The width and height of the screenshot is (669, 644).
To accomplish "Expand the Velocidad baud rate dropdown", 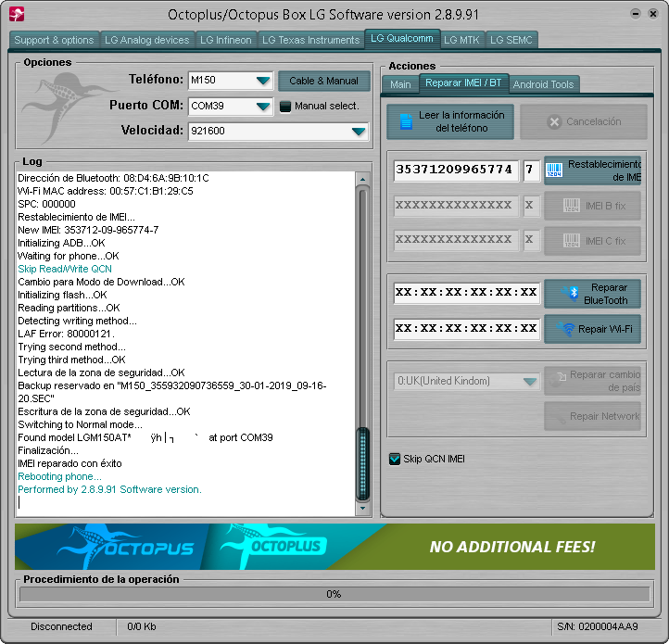I will (x=359, y=131).
